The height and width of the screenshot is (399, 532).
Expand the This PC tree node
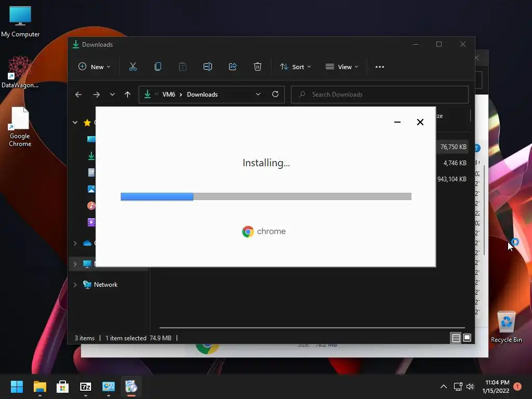(75, 264)
